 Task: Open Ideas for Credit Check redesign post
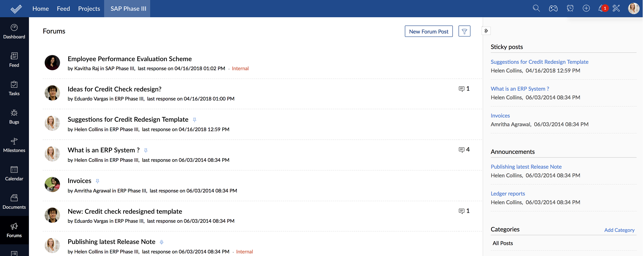tap(115, 89)
